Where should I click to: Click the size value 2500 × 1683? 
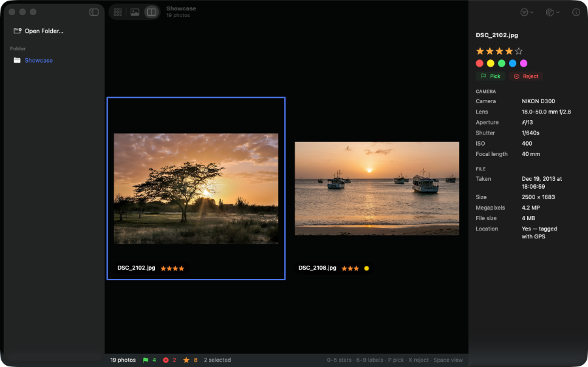(x=538, y=197)
